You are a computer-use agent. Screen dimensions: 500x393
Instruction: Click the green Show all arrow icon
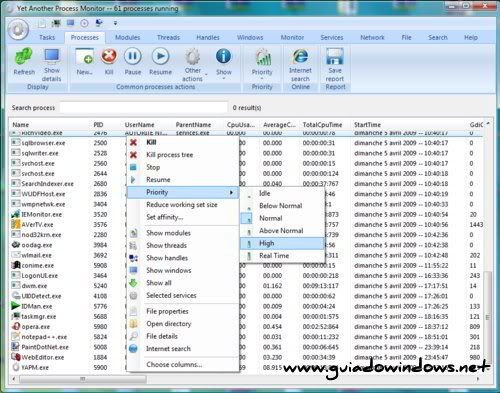[133, 283]
